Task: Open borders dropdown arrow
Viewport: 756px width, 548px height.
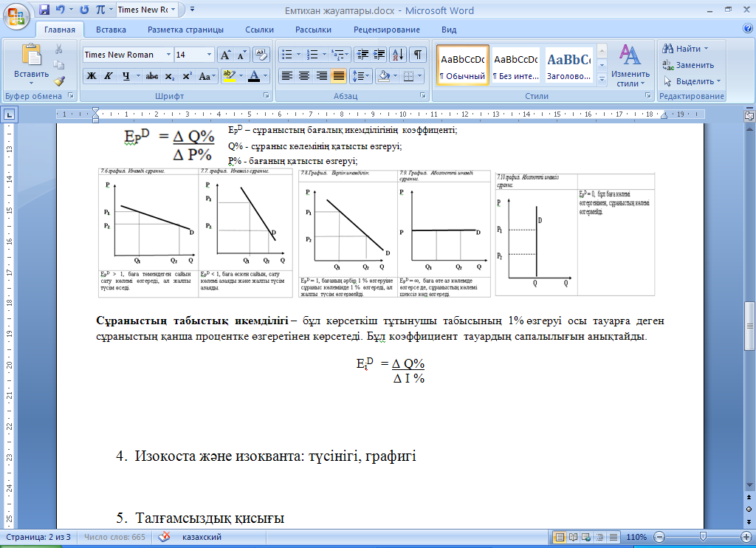Action: (x=419, y=76)
